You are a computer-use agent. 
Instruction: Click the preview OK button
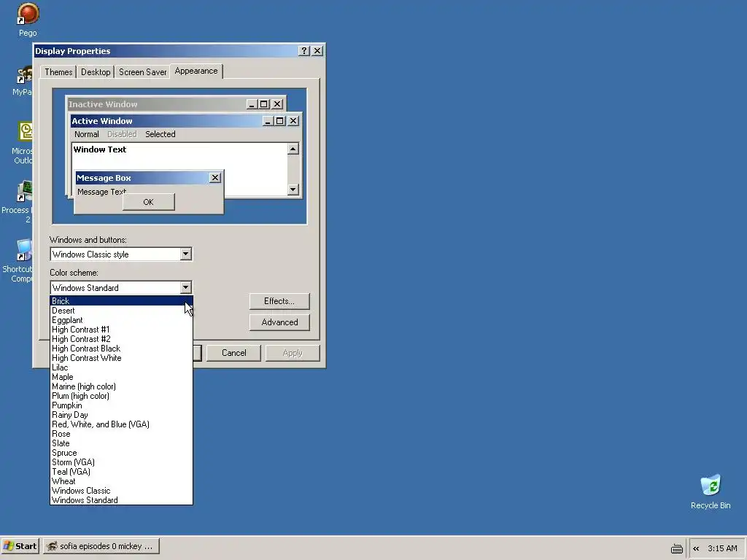click(149, 202)
